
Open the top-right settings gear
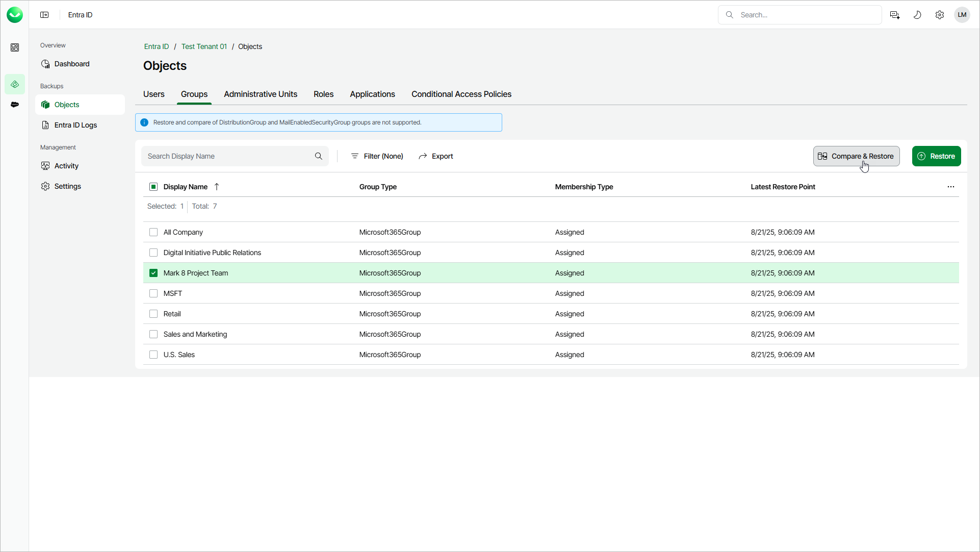point(940,15)
